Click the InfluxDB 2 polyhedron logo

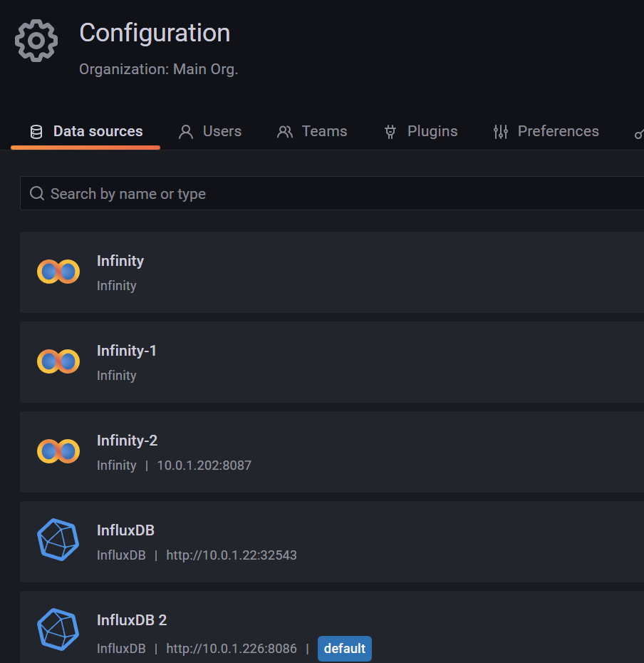coord(58,630)
